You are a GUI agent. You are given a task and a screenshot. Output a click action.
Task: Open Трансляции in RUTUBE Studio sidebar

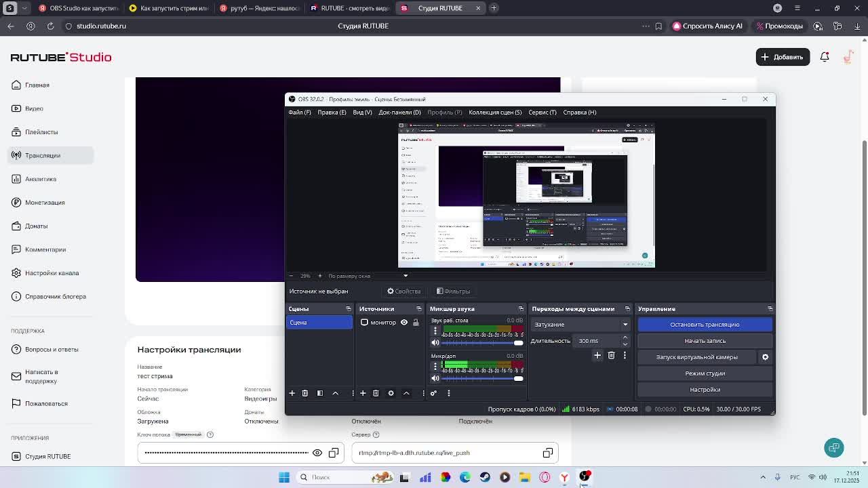(43, 156)
